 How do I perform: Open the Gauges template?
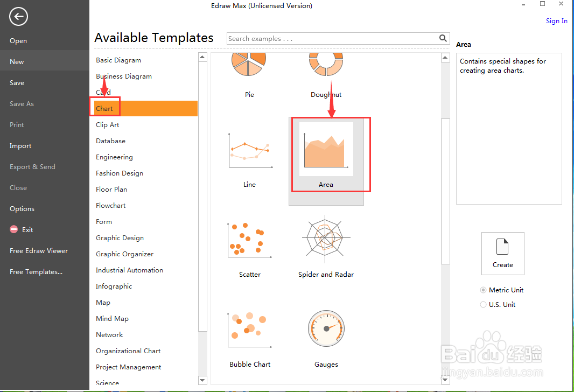[x=326, y=339]
